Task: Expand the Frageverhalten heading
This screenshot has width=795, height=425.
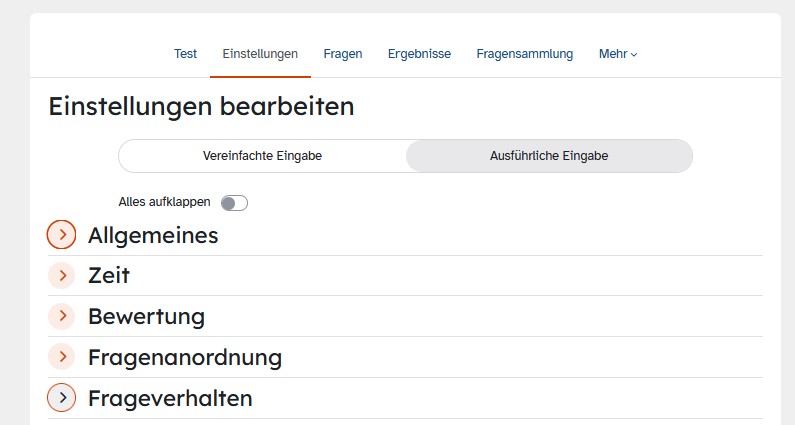Action: [x=170, y=398]
